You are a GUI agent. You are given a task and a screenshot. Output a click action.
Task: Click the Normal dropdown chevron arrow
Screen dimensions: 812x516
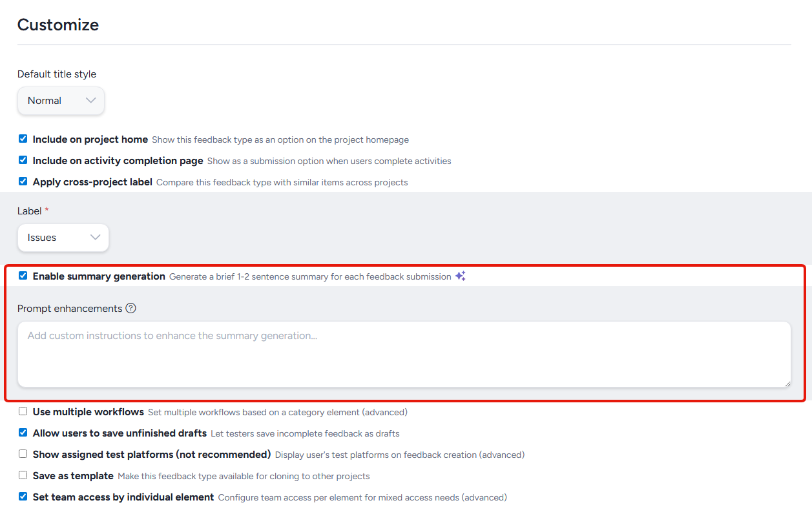pyautogui.click(x=91, y=101)
